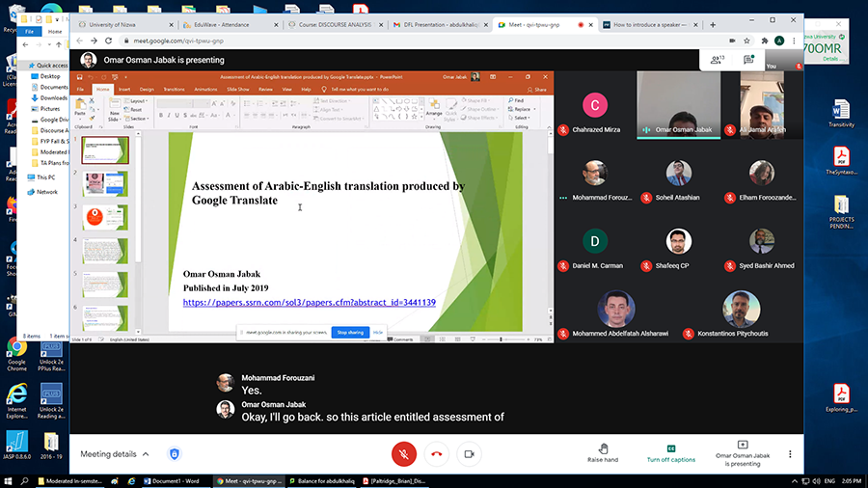Switch to DFL Presentation Gmail tab
Screen dimensions: 868x488
click(440, 25)
